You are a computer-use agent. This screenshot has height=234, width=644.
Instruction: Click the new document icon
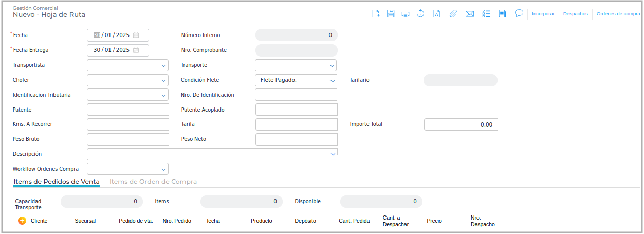click(376, 14)
